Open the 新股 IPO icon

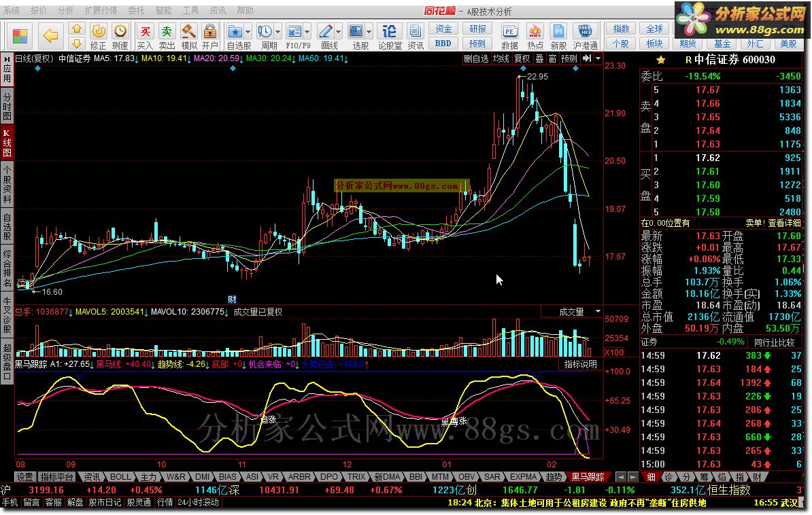click(x=558, y=36)
